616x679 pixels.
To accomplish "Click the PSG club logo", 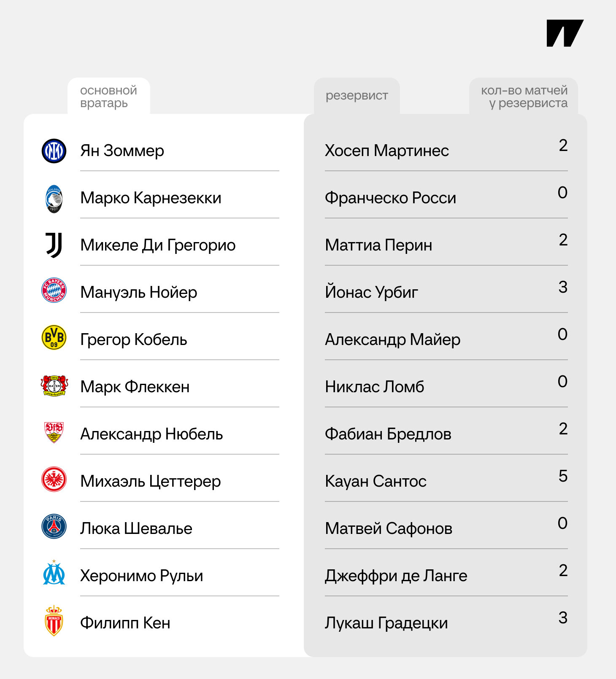I will (x=54, y=526).
